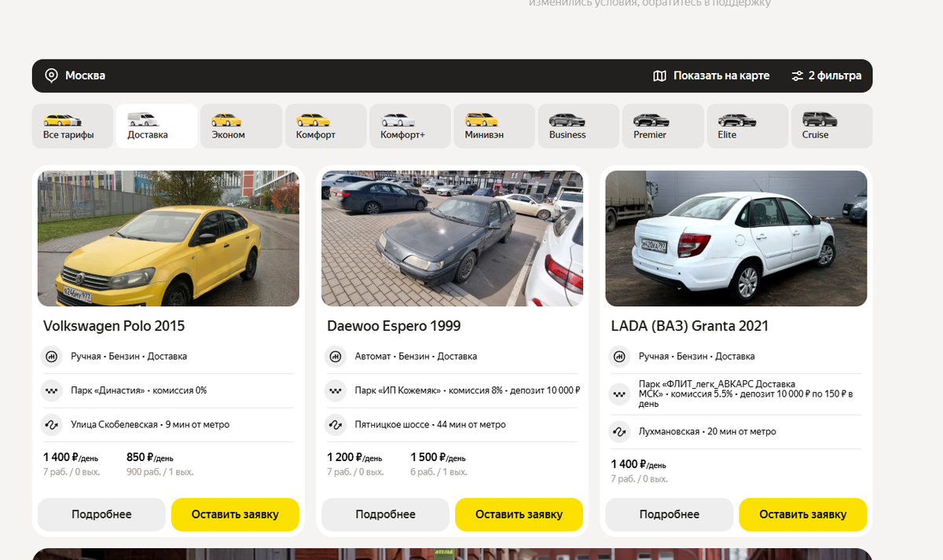
Task: Click the transmission icon in the Daewoo Espero card
Action: [336, 357]
